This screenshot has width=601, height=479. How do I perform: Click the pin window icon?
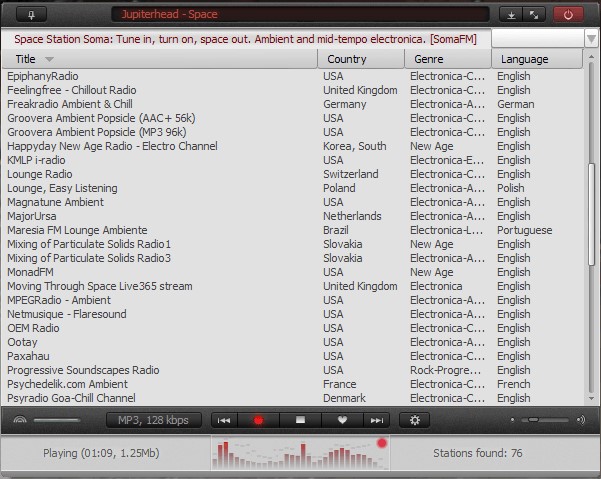32,14
